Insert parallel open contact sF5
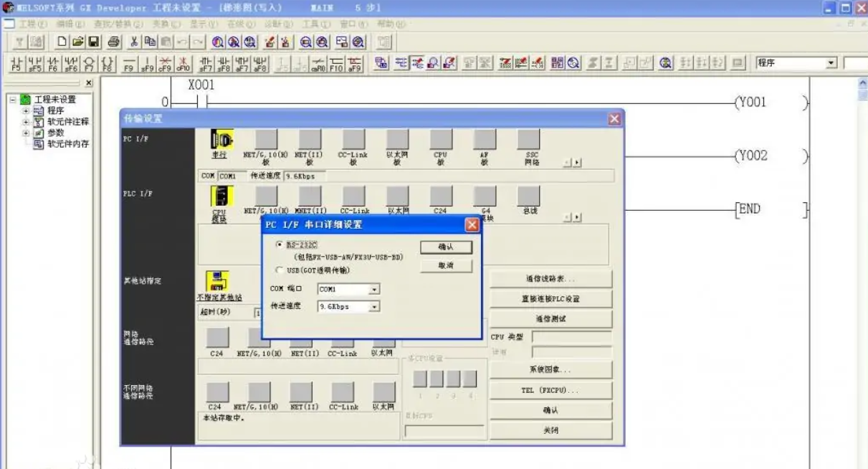 point(34,64)
